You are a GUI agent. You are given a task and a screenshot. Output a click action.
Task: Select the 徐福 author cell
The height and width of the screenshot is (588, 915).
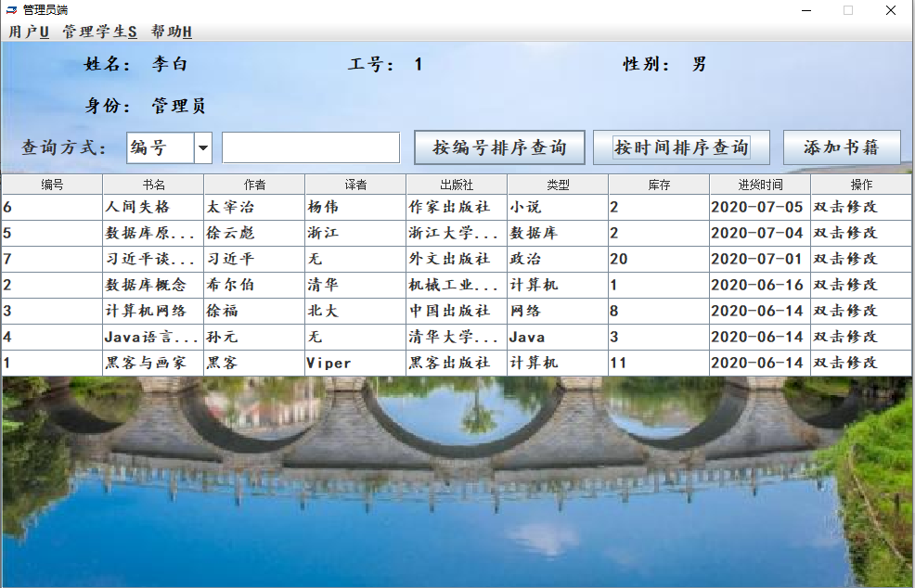coord(254,311)
